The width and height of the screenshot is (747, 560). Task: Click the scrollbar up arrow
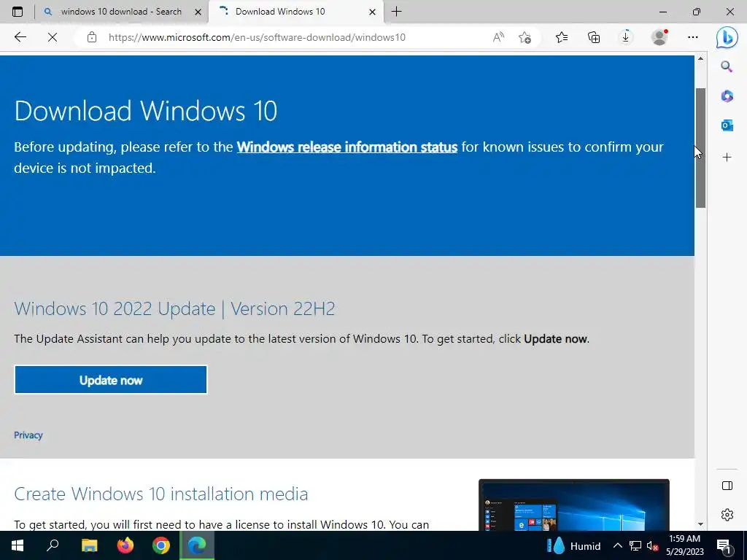[700, 58]
